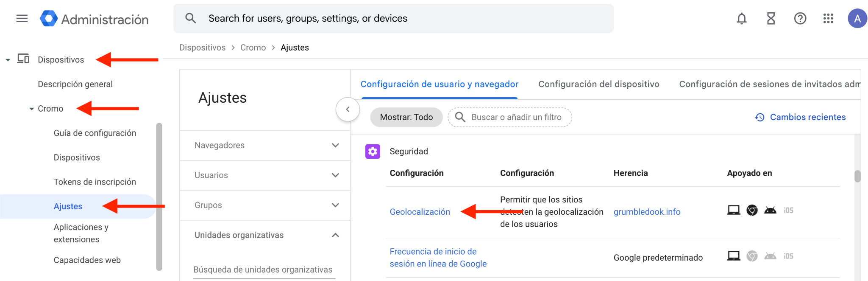Collapse the Cromo tree item

(31, 109)
